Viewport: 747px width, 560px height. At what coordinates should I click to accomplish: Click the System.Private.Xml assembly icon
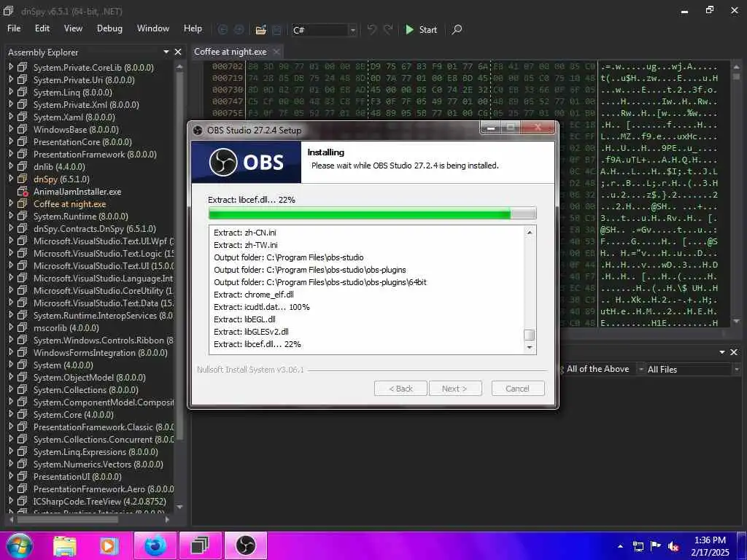[23, 104]
